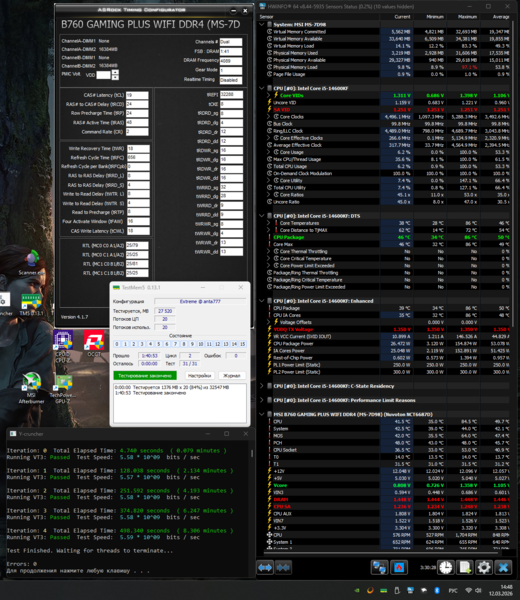The image size is (520, 600).
Task: Open the MSI Afterburner desktop shortcut
Action: (x=31, y=388)
